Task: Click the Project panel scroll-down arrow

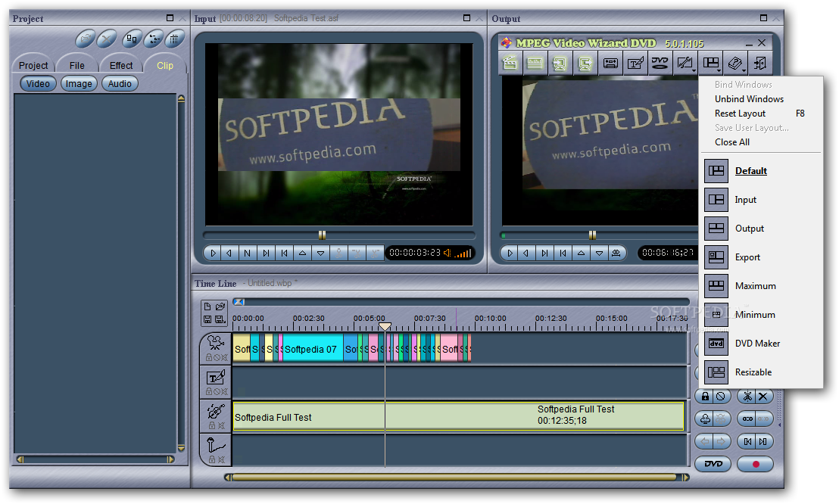Action: (x=182, y=448)
